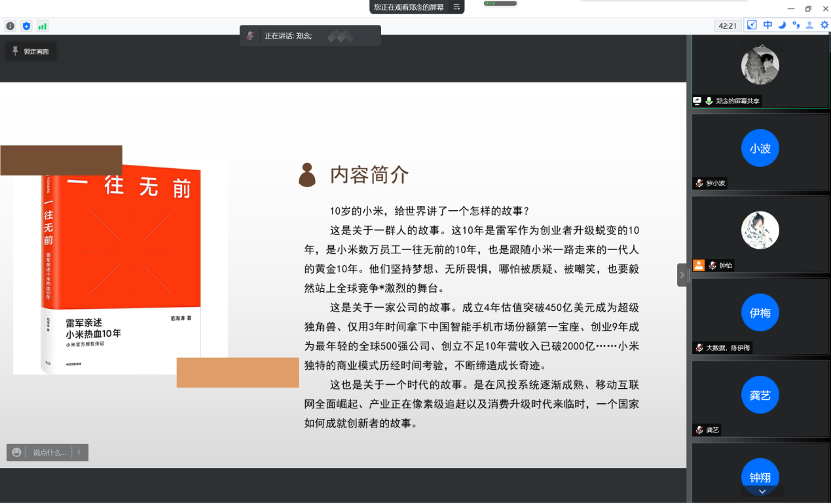Collapse the participant video sidebar arrow

682,275
